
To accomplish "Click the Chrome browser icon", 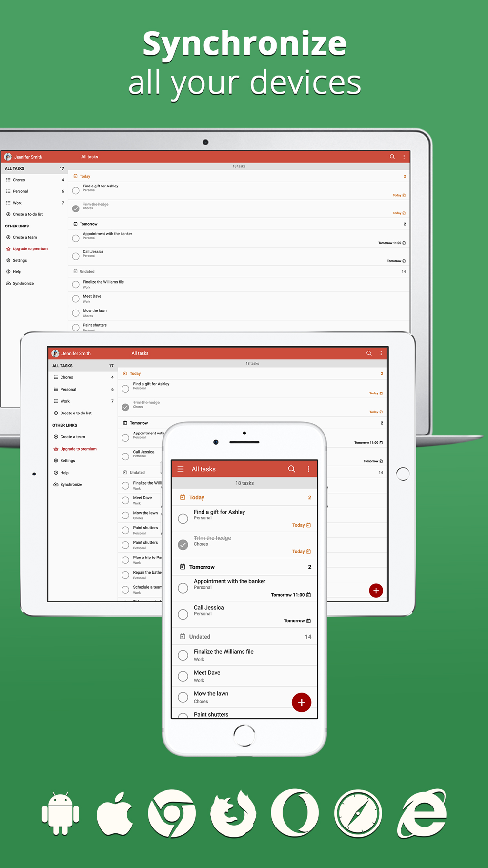I will pyautogui.click(x=172, y=814).
